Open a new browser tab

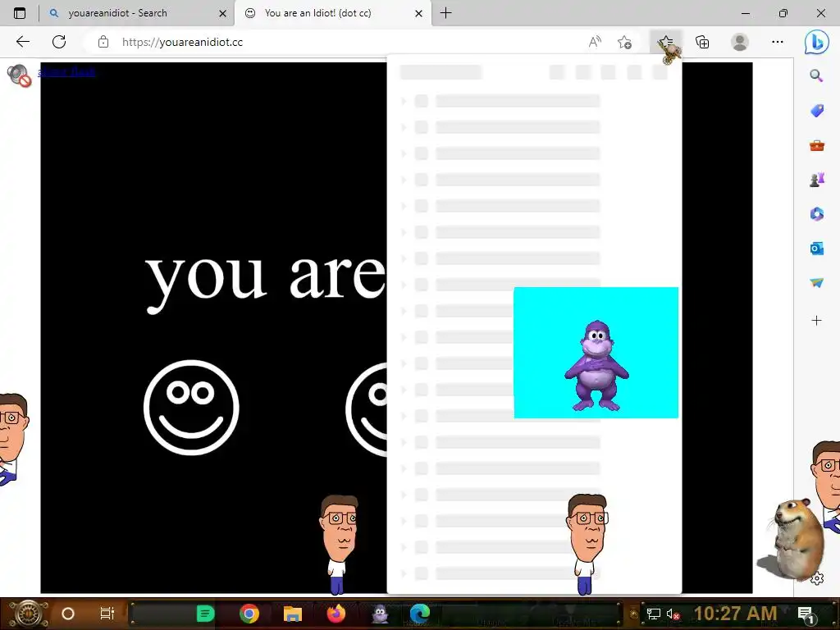[445, 13]
